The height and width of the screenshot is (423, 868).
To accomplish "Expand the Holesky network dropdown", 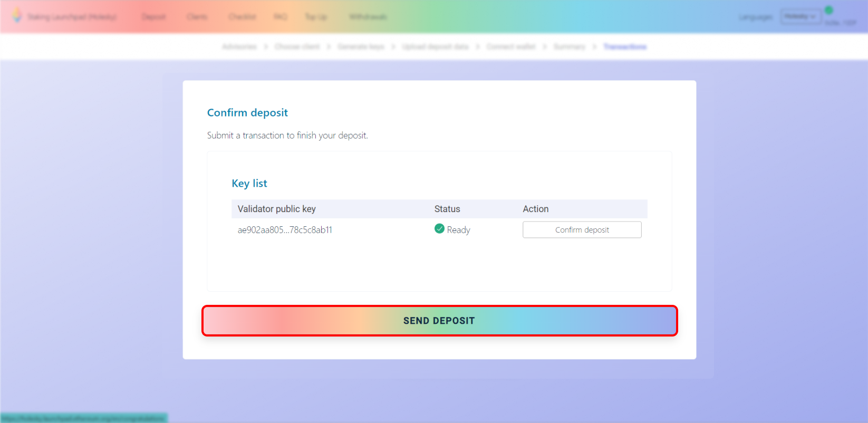I will coord(801,16).
